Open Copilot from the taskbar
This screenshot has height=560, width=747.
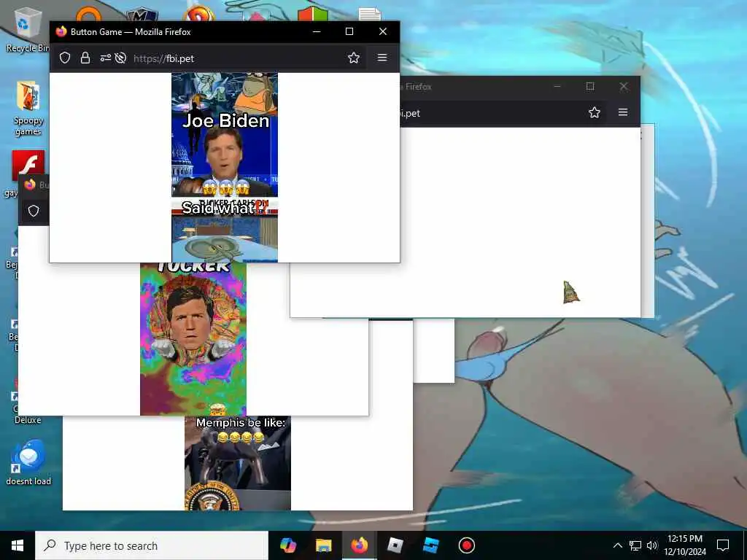(x=287, y=545)
